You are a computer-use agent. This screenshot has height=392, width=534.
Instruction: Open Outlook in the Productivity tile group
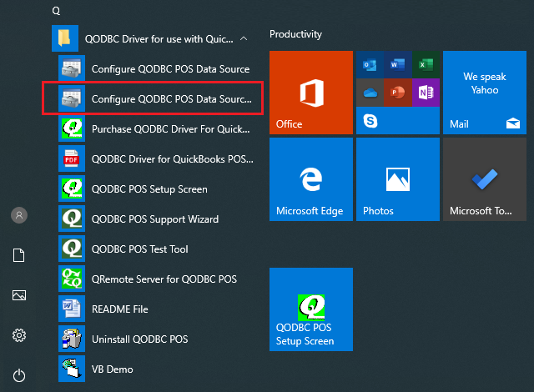coord(370,65)
